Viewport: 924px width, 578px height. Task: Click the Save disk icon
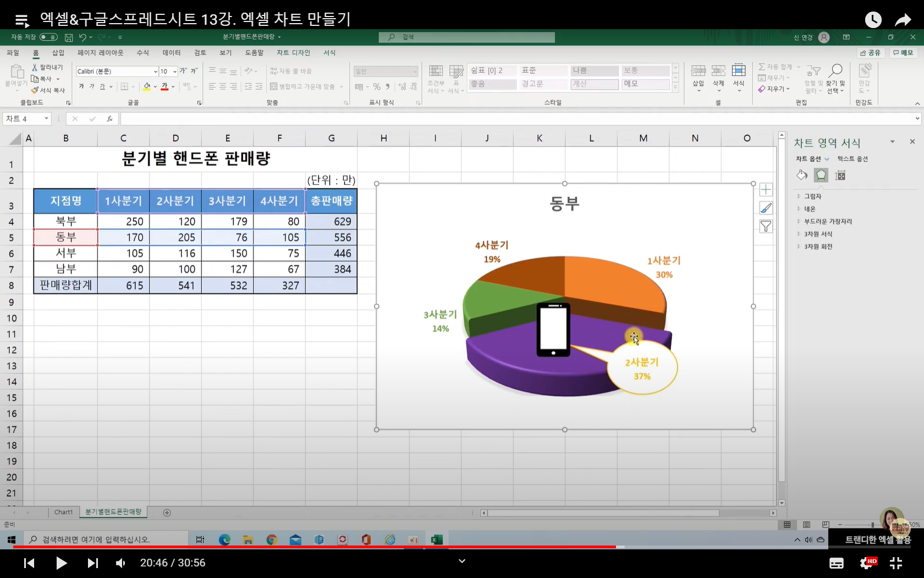69,37
